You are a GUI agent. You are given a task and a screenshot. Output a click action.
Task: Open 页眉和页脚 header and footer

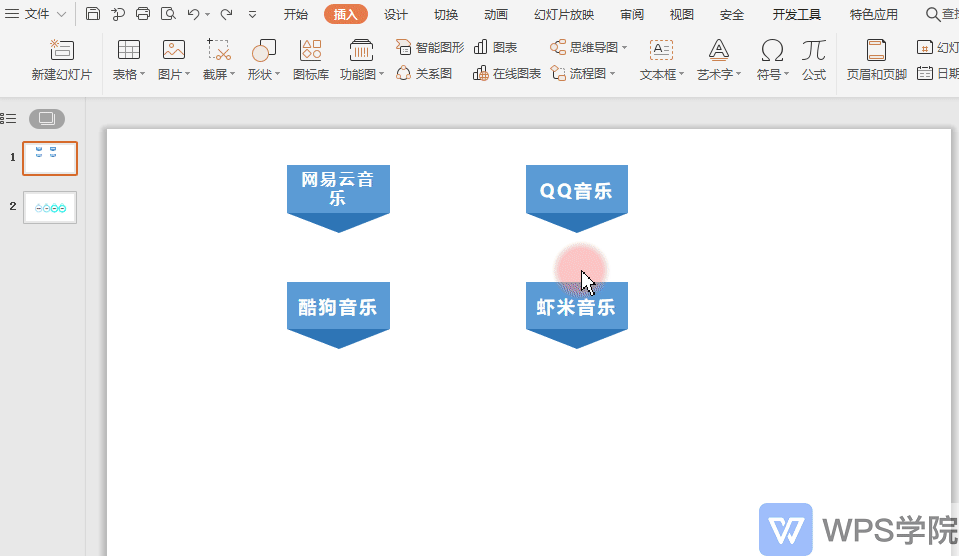coord(876,60)
